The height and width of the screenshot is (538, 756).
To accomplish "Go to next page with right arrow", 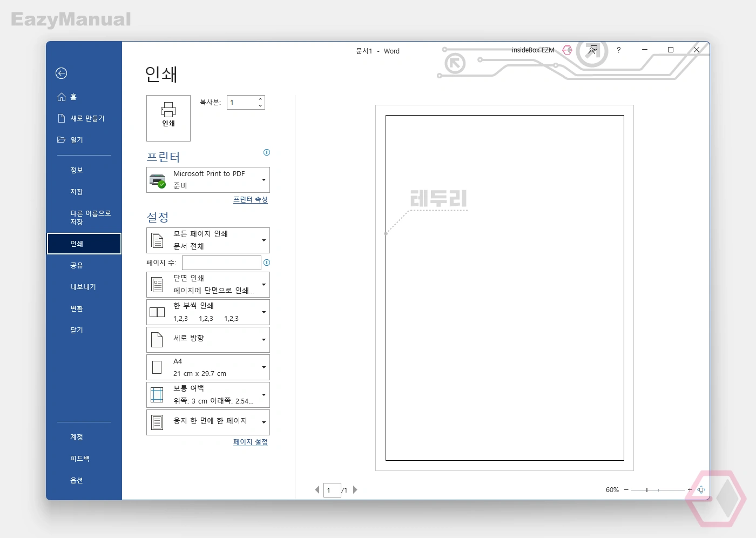I will [355, 490].
